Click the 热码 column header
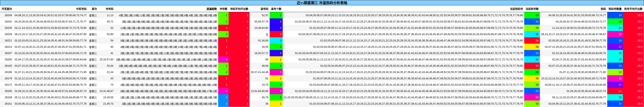Screen dimensions: 644x107 [x=603, y=9]
